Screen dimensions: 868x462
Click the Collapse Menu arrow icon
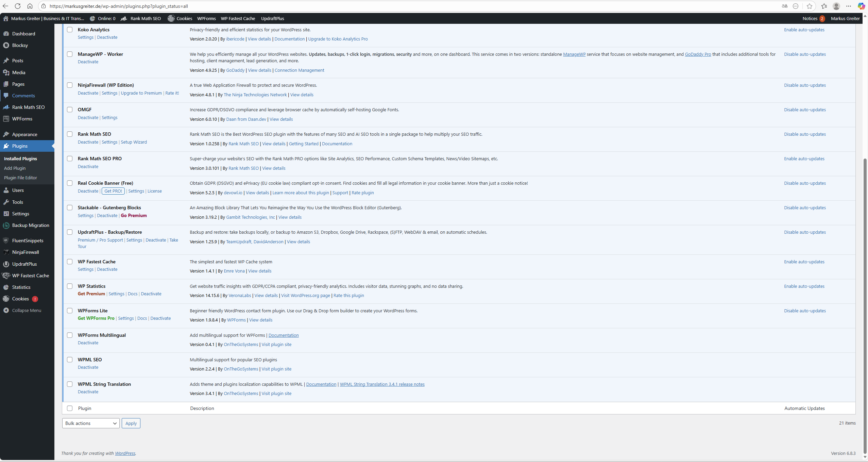pyautogui.click(x=6, y=310)
